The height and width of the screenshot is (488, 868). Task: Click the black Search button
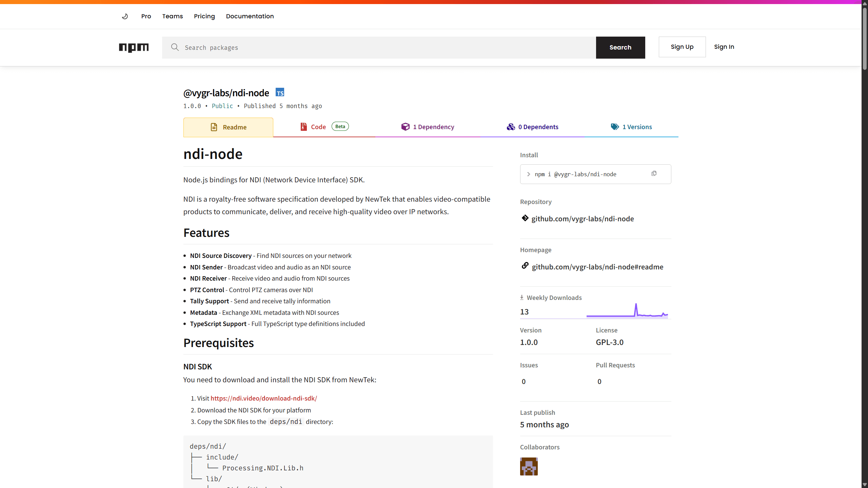click(620, 47)
